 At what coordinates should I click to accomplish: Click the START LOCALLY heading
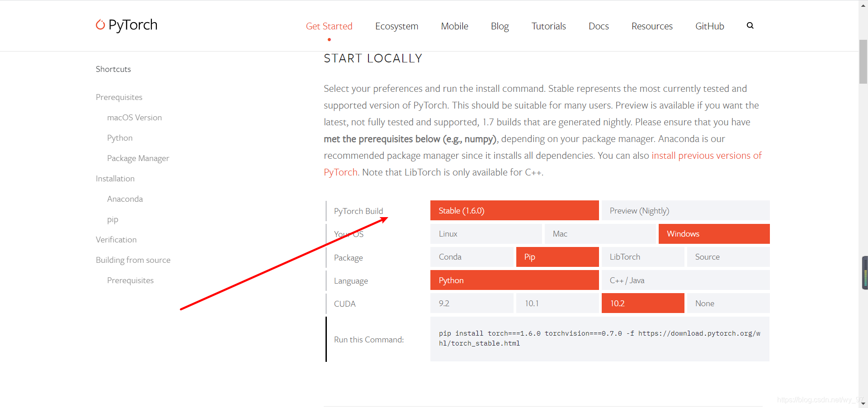(373, 58)
